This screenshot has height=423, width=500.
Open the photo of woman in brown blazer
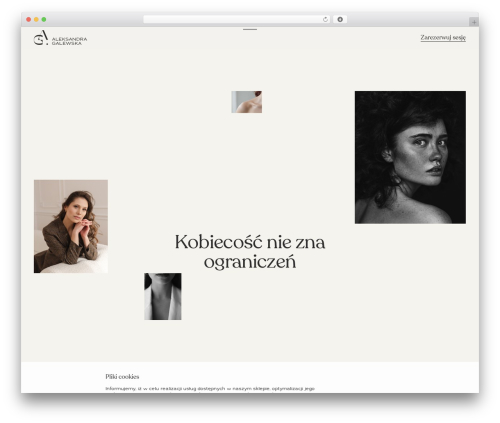(x=71, y=226)
